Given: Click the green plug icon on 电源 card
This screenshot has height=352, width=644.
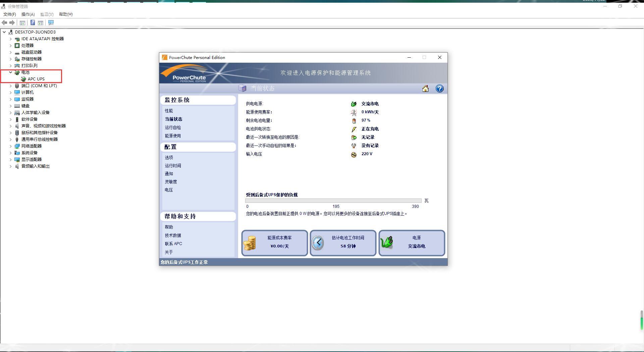Looking at the screenshot, I should (x=387, y=243).
